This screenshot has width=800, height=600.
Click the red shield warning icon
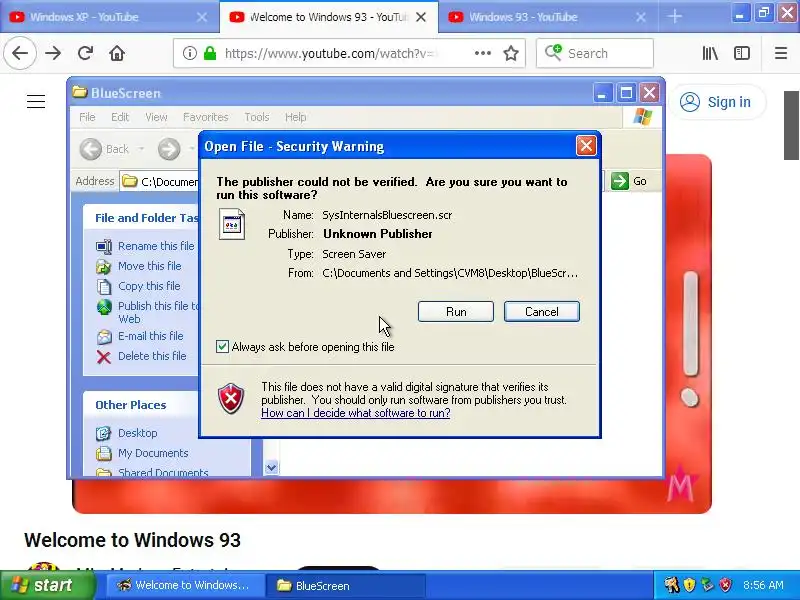[231, 398]
